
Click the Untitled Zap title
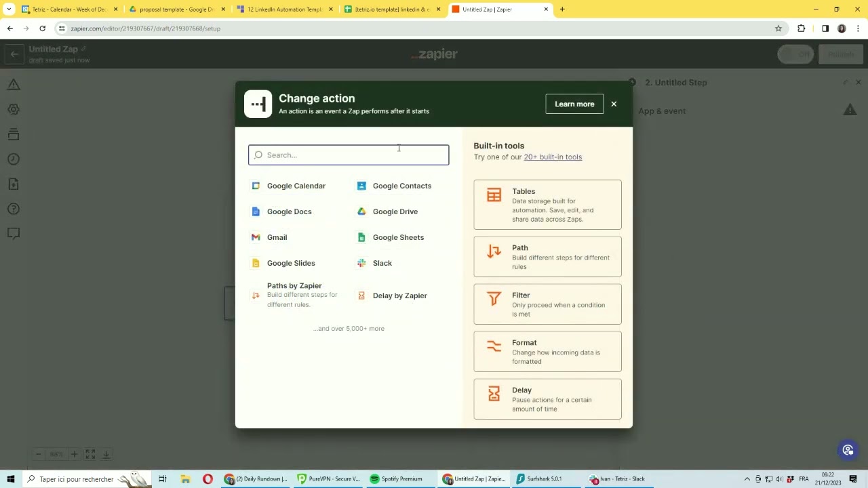pyautogui.click(x=53, y=49)
